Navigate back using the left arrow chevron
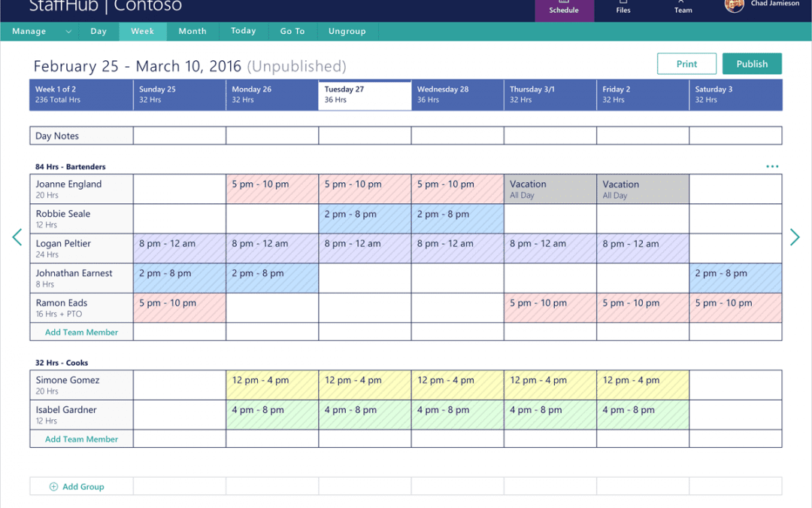812x508 pixels. click(17, 237)
